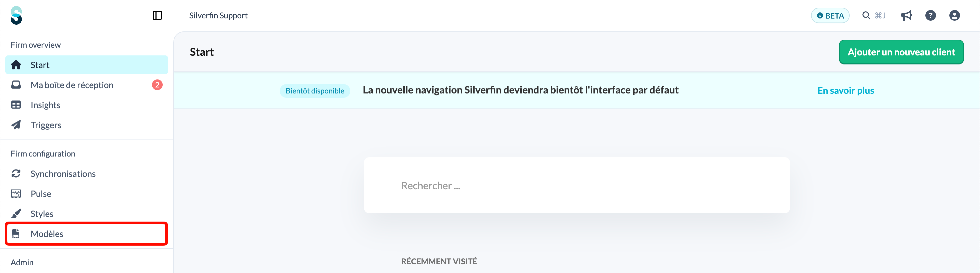
Task: Click the BETA badge
Action: pyautogui.click(x=830, y=16)
